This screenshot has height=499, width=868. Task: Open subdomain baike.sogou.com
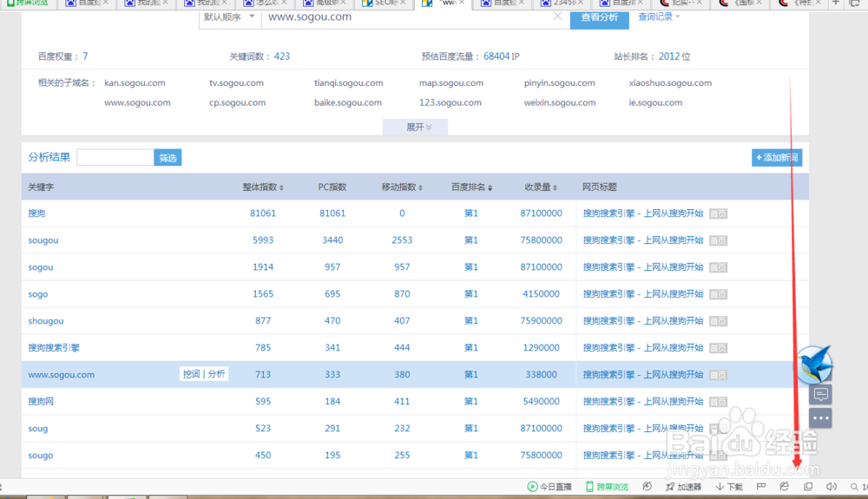tap(348, 103)
